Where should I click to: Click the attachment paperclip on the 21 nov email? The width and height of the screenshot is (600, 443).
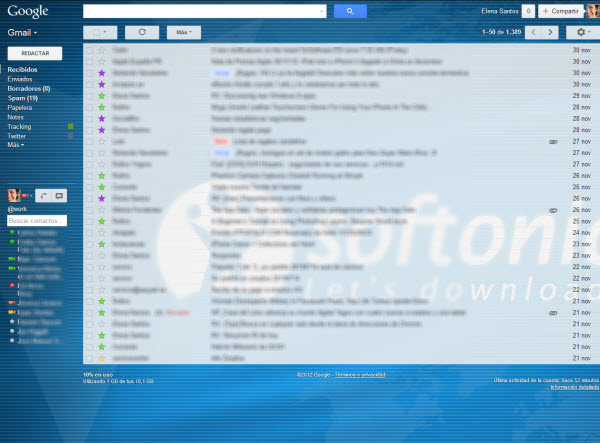(553, 313)
